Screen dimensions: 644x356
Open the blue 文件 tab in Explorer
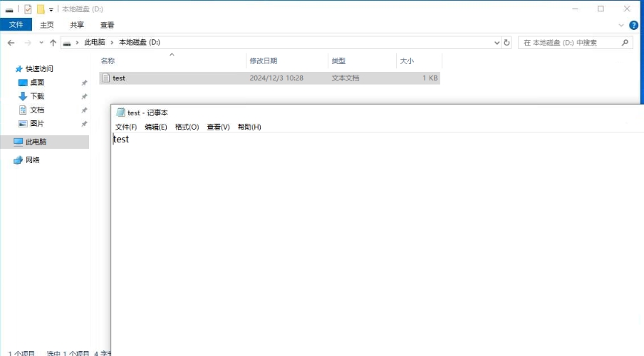(16, 25)
